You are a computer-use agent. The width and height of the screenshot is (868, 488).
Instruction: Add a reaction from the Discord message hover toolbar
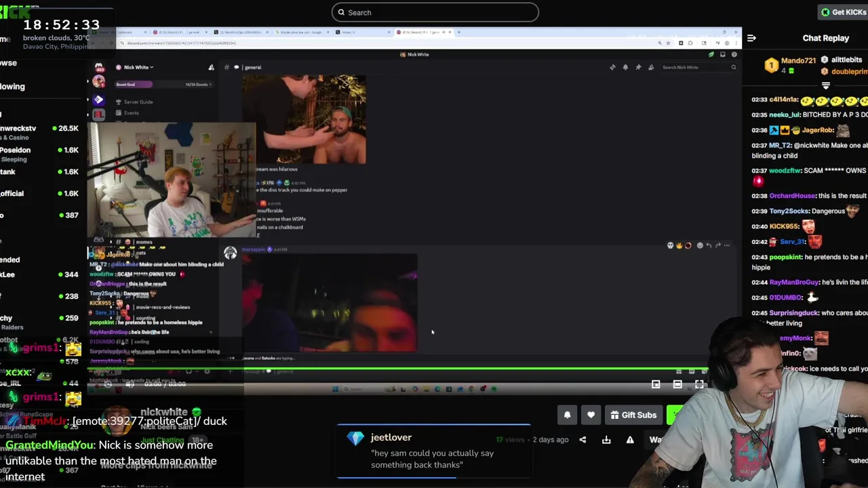[x=700, y=245]
